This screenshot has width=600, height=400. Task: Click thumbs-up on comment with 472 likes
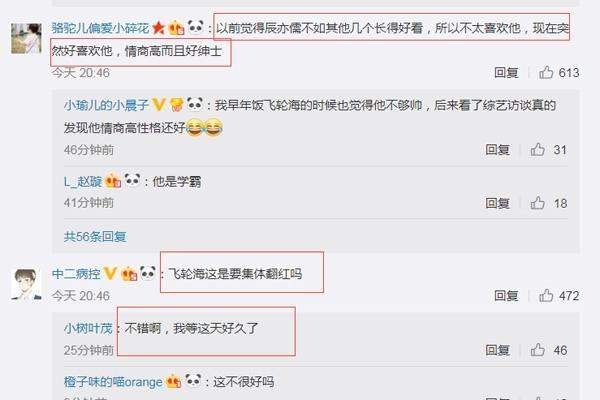(546, 296)
